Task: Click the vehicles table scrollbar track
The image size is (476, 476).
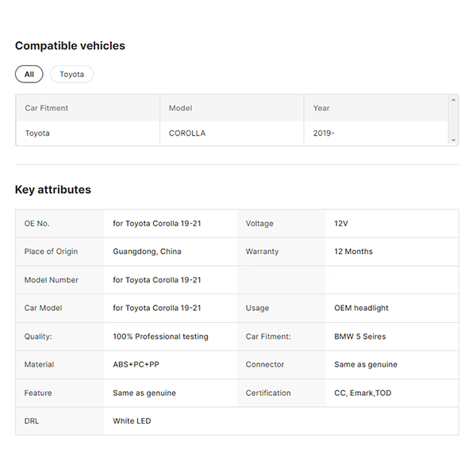Action: click(x=454, y=121)
